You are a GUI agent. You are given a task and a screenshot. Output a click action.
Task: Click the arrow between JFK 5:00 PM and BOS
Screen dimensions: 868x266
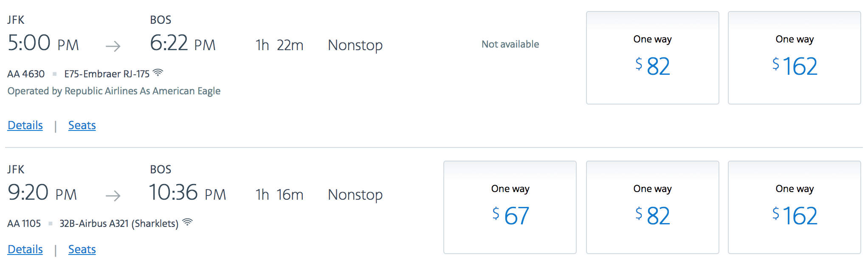pyautogui.click(x=113, y=46)
